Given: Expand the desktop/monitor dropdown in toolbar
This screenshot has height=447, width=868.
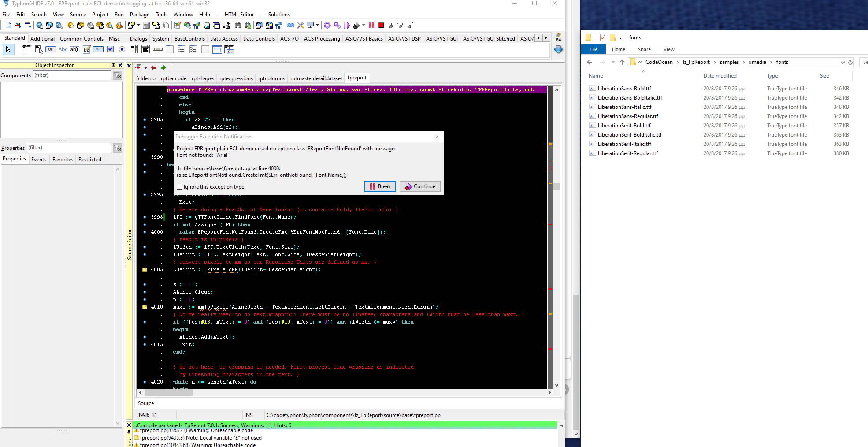Looking at the screenshot, I should coord(317,25).
